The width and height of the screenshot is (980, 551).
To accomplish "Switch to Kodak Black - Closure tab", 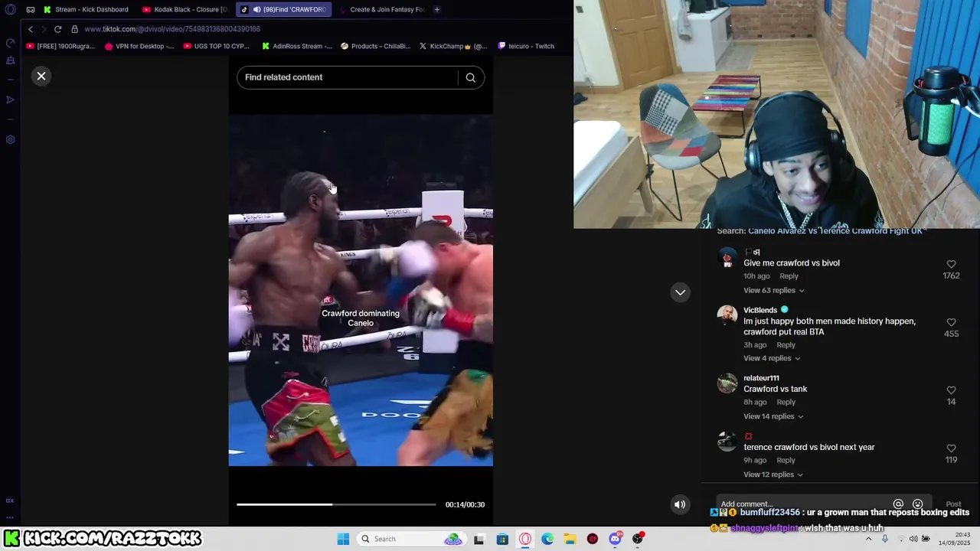I will [185, 9].
